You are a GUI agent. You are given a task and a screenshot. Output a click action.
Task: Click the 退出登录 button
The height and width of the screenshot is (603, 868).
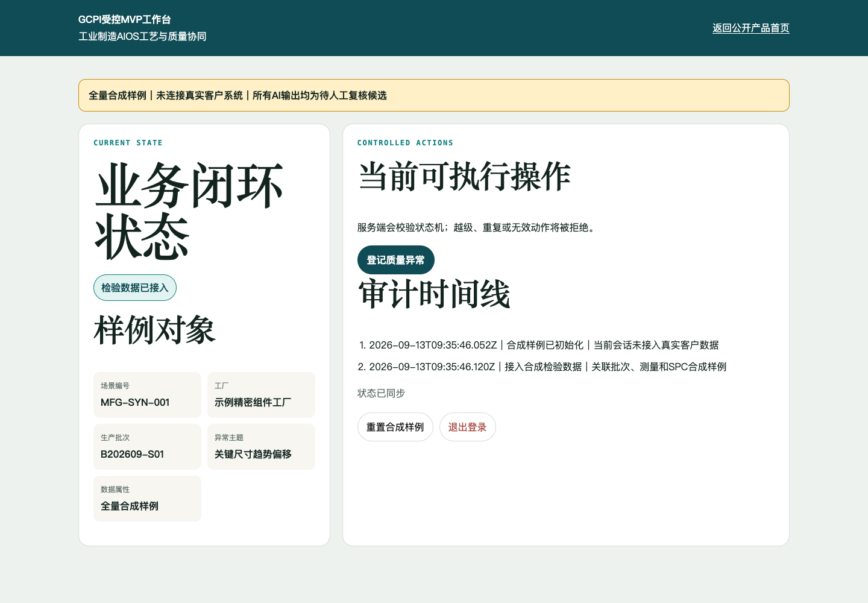point(467,427)
